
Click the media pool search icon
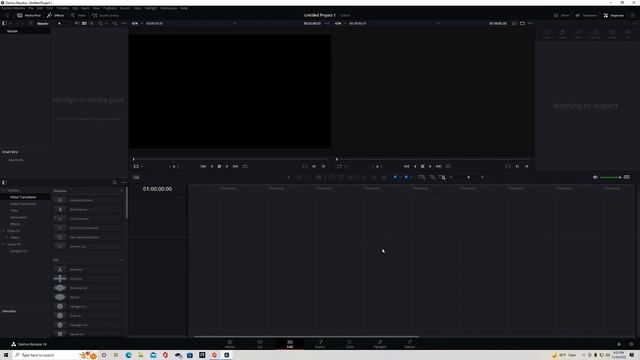click(100, 23)
